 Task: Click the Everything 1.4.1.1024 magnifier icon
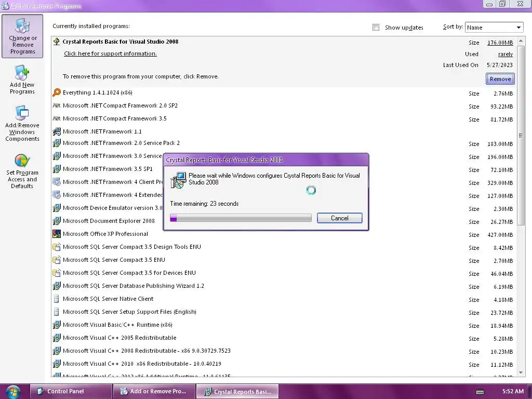coord(57,92)
